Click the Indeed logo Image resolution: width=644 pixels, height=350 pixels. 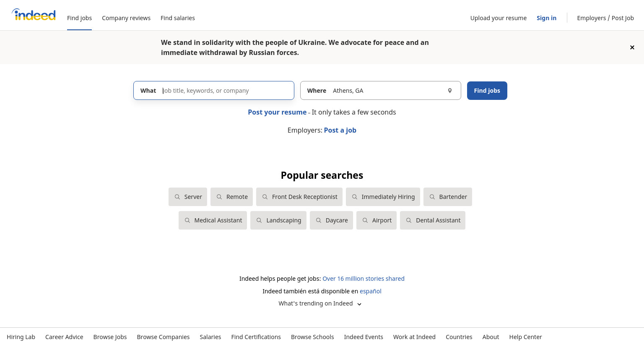click(34, 15)
